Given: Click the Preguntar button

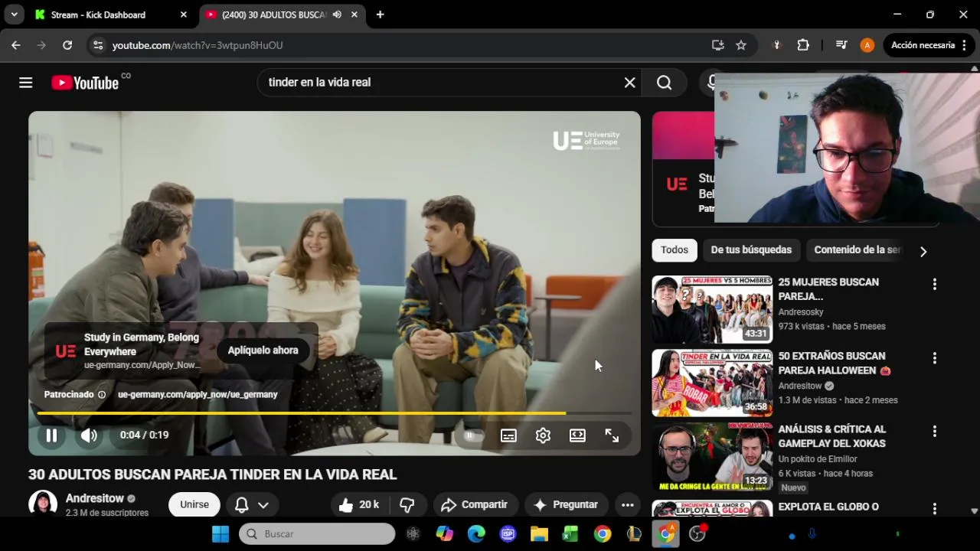Looking at the screenshot, I should [x=566, y=505].
